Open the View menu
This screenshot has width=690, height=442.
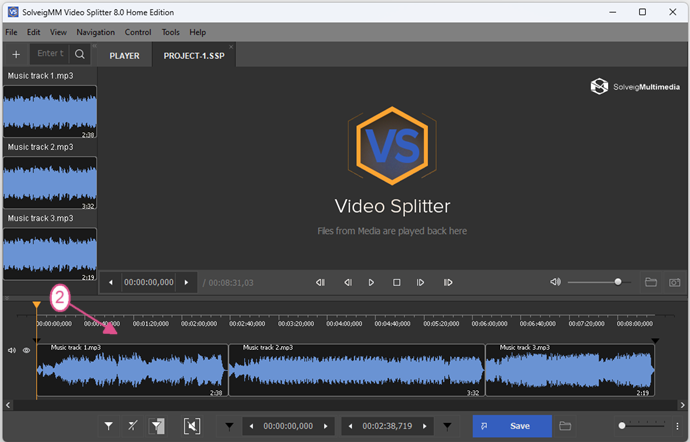58,32
